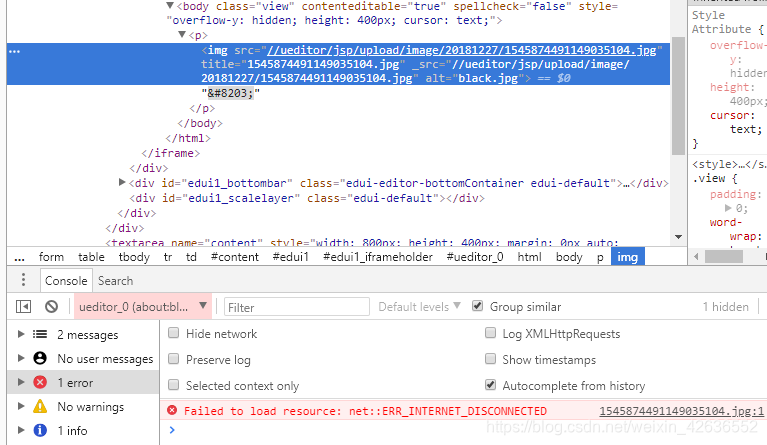767x445 pixels.
Task: Expand the 1 error group
Action: tap(21, 382)
